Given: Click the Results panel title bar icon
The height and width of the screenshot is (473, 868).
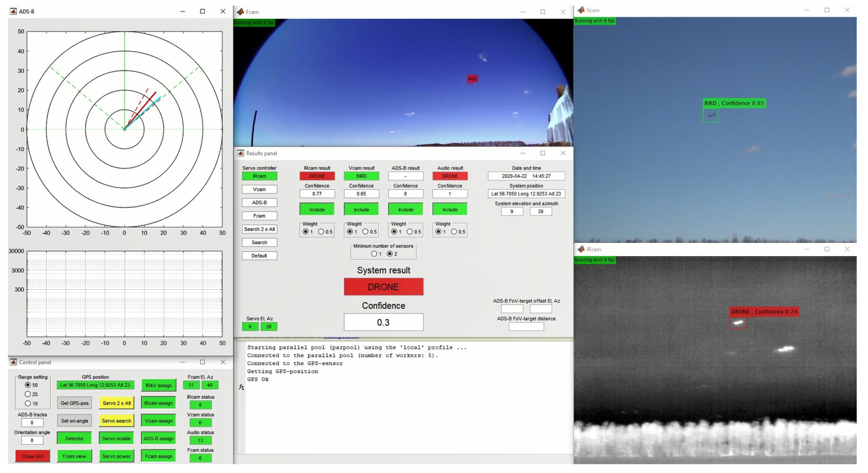Looking at the screenshot, I should click(x=240, y=153).
